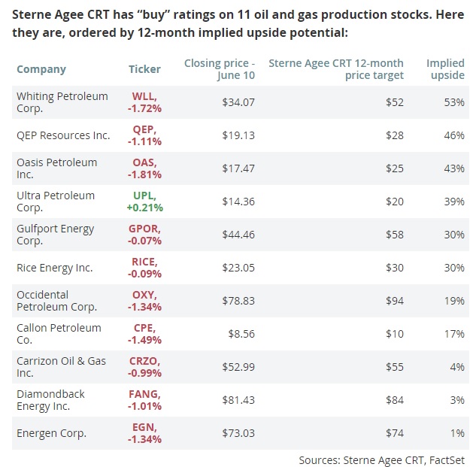The height and width of the screenshot is (467, 476).
Task: Click the Sources: Sterne Agee CRT, FactSet text
Action: coord(381,457)
